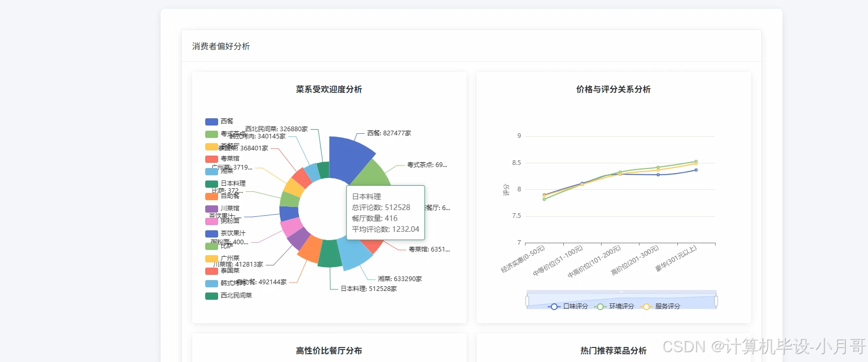This screenshot has height=362, width=868.
Task: Hide the 环境评分 line series
Action: pos(615,307)
